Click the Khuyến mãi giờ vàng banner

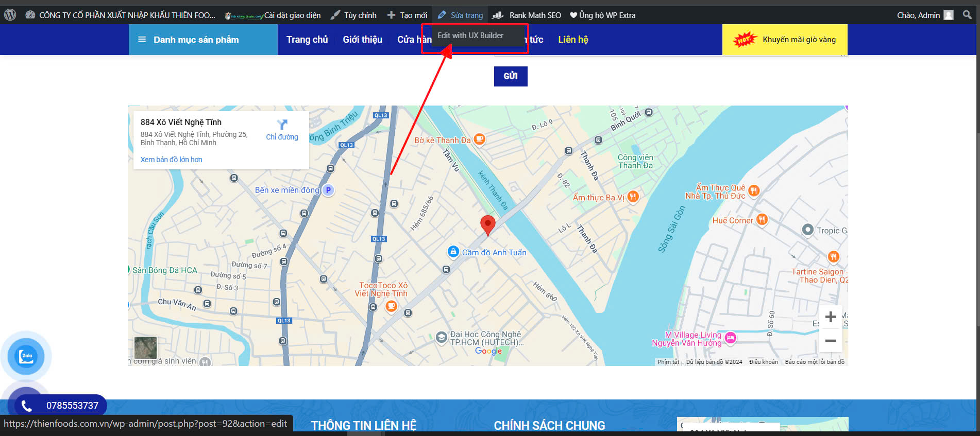coord(784,40)
